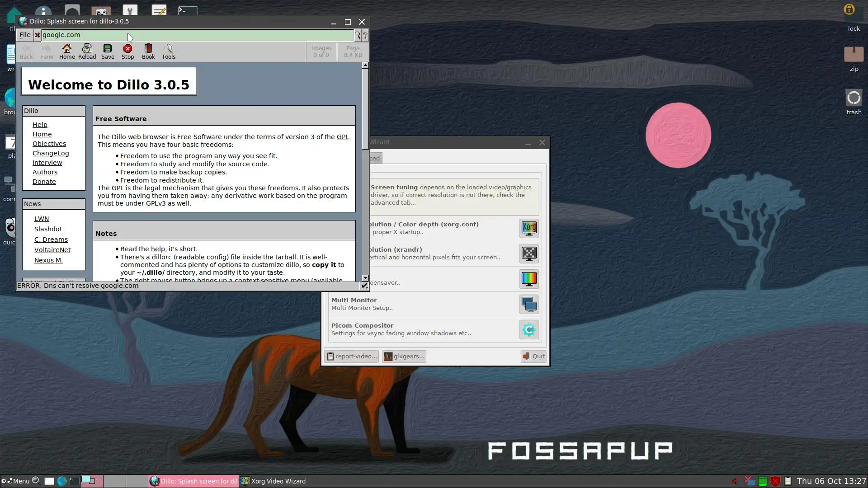This screenshot has height=488, width=868.
Task: Click the Multi Monitor setup icon
Action: [x=528, y=304]
